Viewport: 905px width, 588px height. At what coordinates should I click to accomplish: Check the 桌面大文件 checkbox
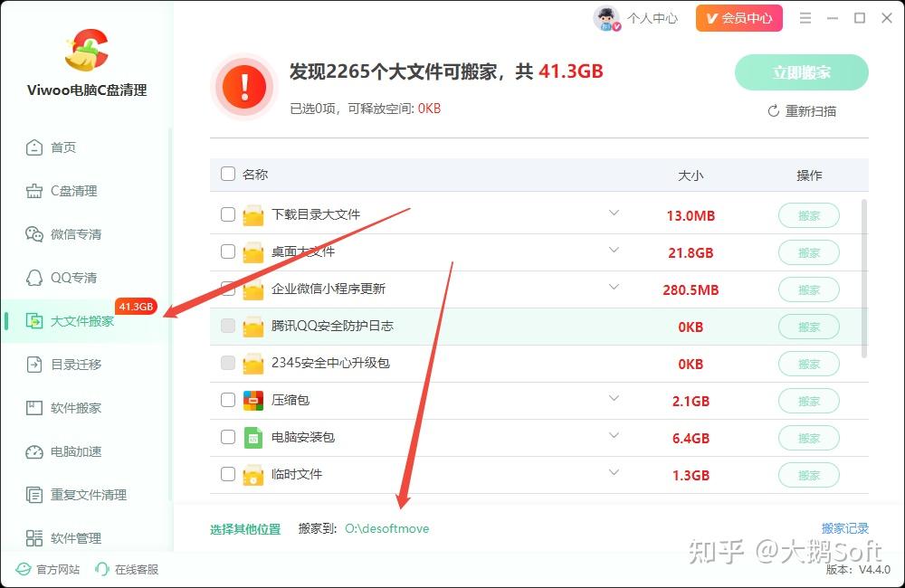228,251
